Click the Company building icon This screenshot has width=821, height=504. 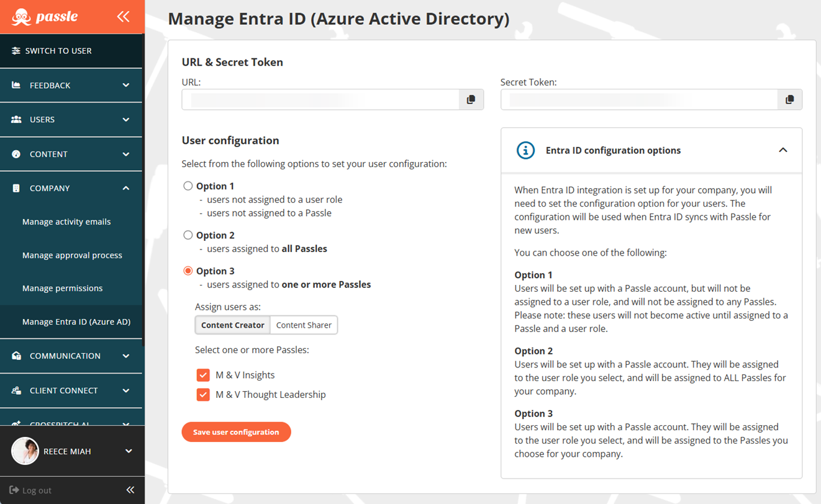pyautogui.click(x=16, y=188)
